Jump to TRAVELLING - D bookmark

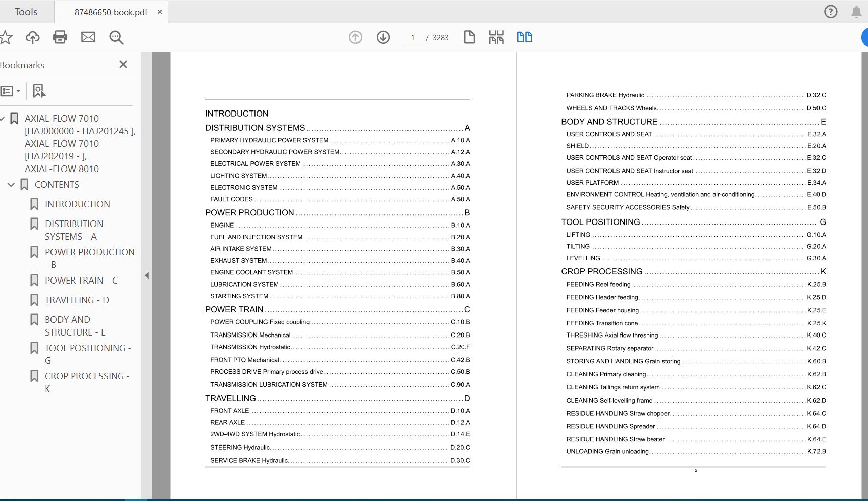click(77, 300)
